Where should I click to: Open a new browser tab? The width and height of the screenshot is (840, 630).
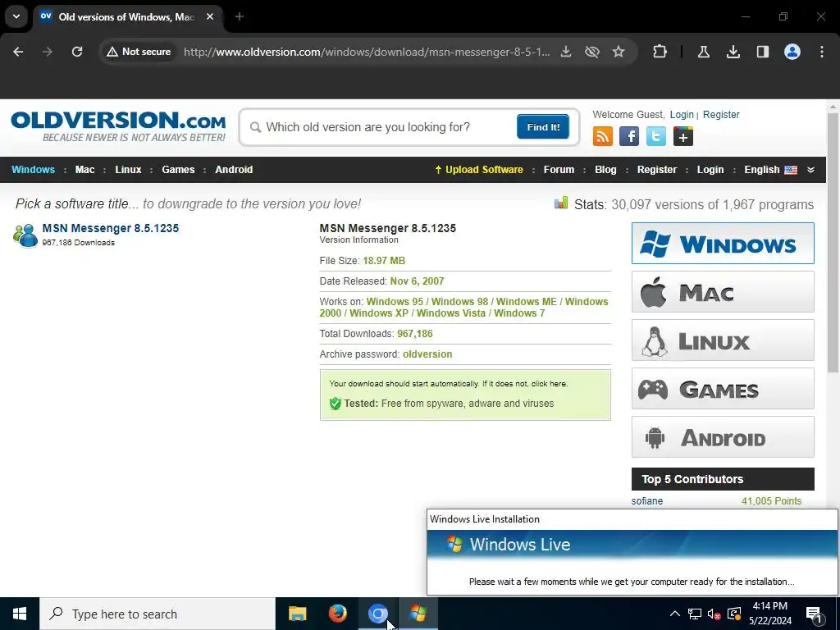[x=240, y=16]
